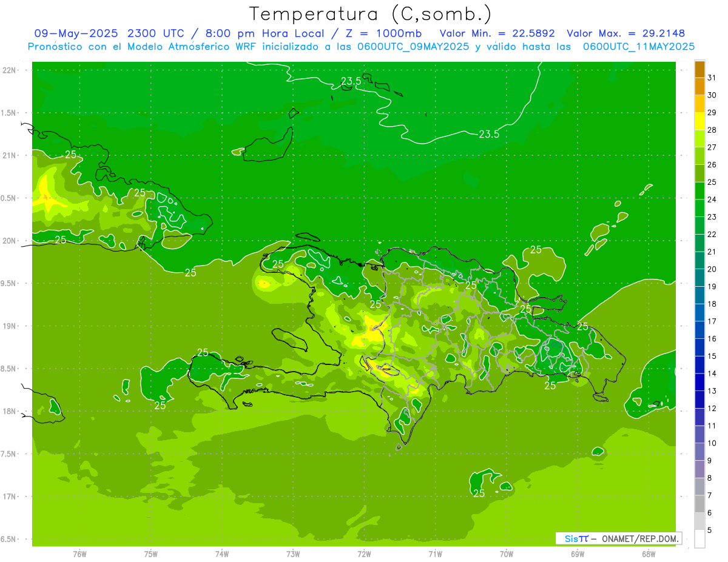Viewport: 728px width, 562px height.
Task: Click the latitude axis label '0.5N'
Action: pos(9,198)
